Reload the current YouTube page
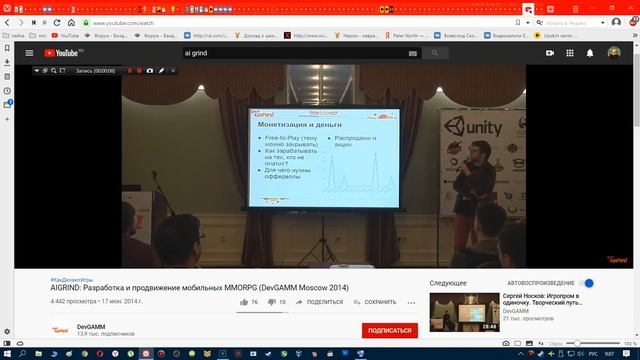Viewport: 640px width, 360px height. coord(57,23)
